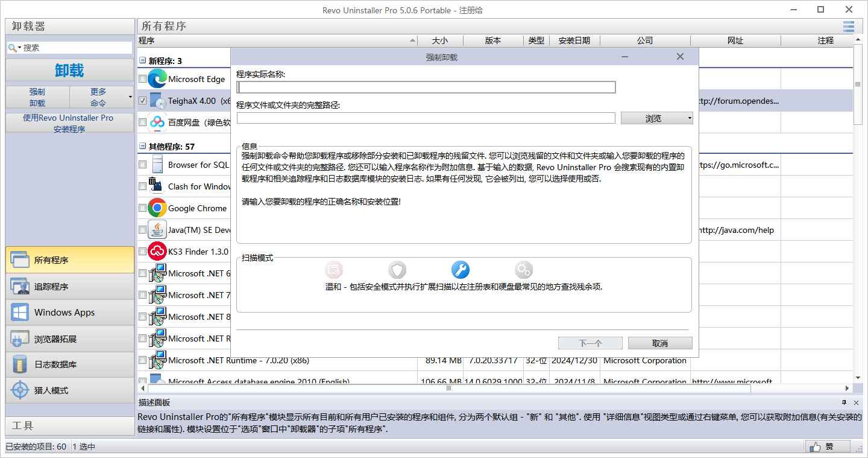868x458 pixels.
Task: Select the grey shield safe scan mode
Action: pos(397,269)
